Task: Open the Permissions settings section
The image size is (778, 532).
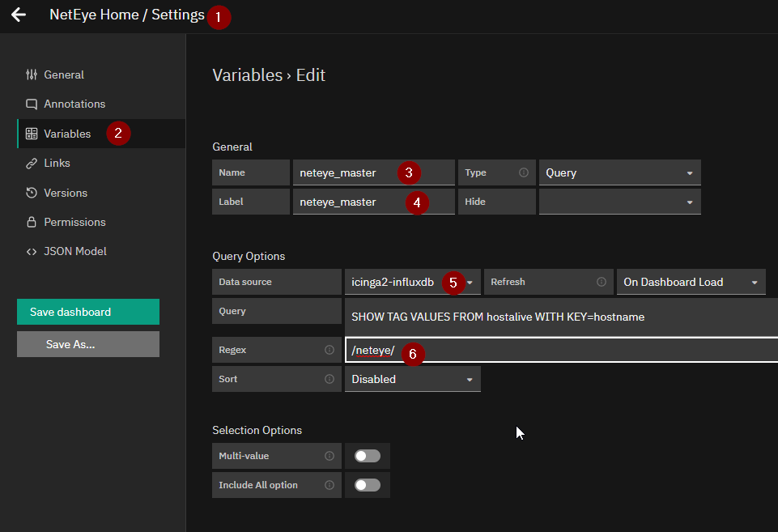Action: point(101,222)
